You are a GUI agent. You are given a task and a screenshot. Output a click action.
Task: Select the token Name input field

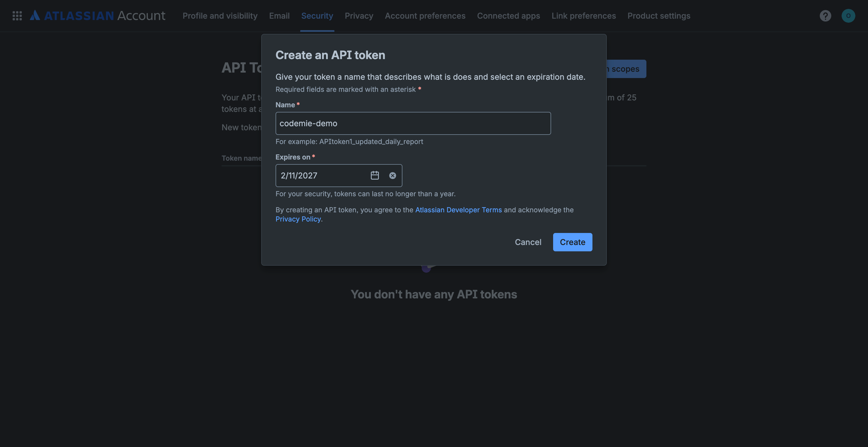413,123
